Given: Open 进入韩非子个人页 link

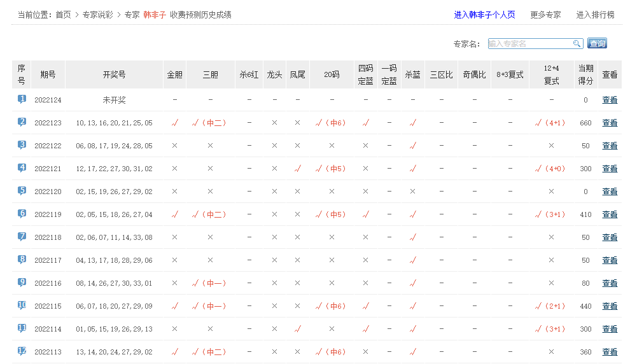Looking at the screenshot, I should pyautogui.click(x=484, y=15).
